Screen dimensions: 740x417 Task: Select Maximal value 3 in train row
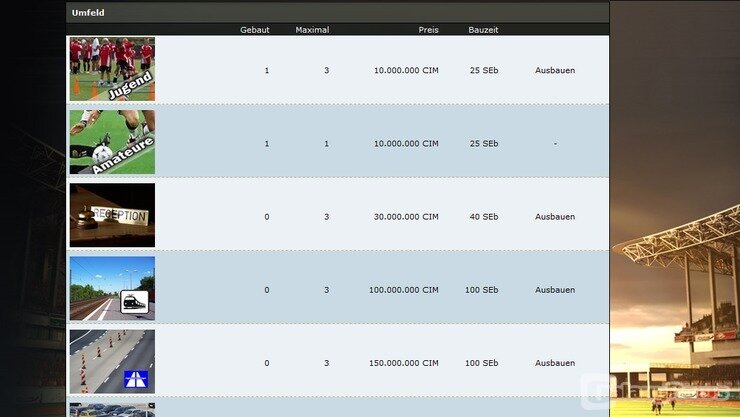pos(327,290)
